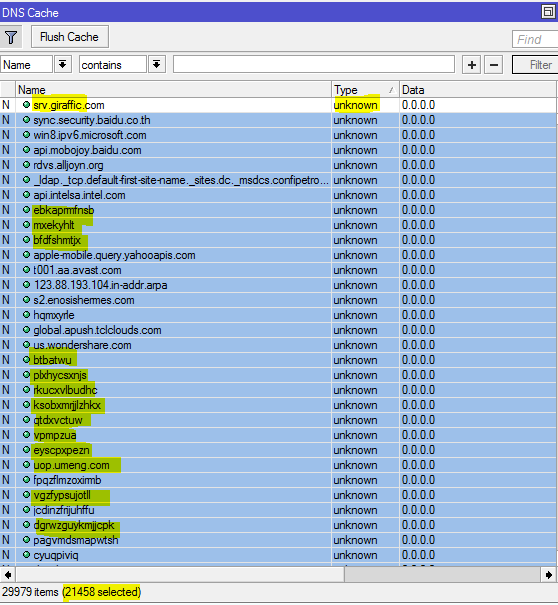Viewport: 558px width, 605px height.
Task: Remove filter rule with minus button
Action: coord(494,65)
